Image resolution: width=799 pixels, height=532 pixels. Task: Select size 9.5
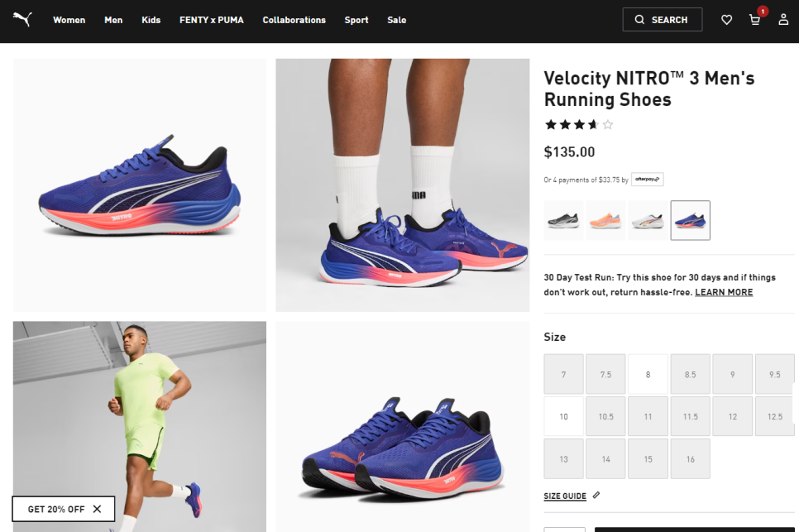[x=774, y=374]
